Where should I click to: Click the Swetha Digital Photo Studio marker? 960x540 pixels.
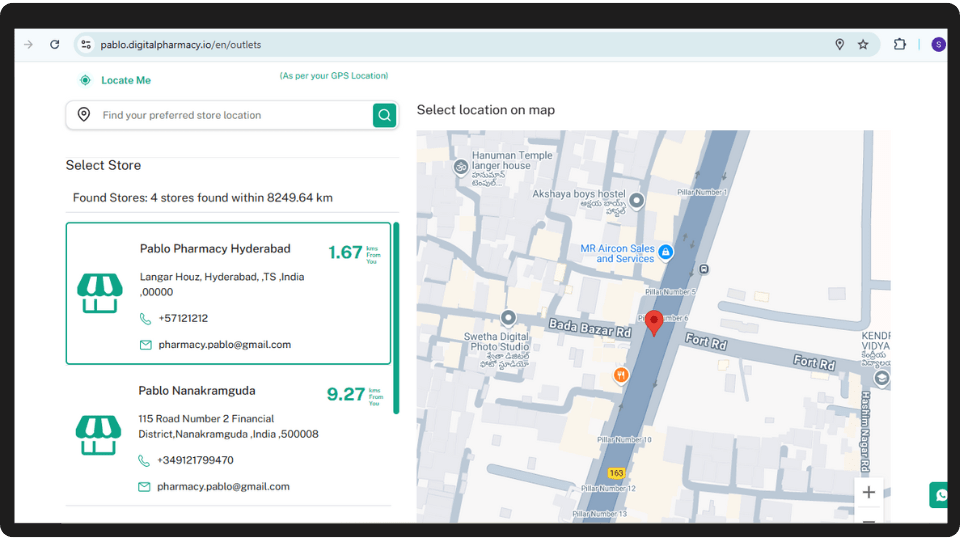tap(508, 318)
